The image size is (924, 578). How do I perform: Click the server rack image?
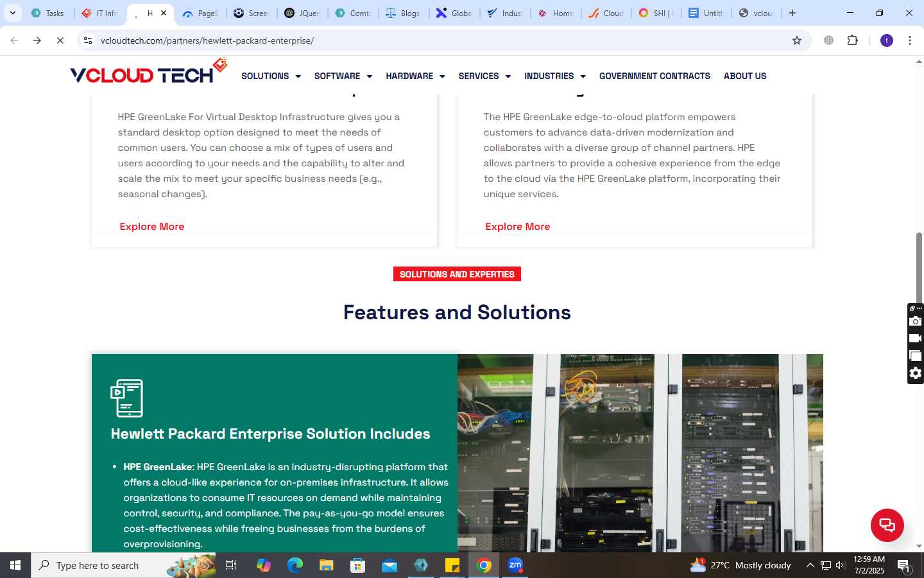[x=640, y=453]
